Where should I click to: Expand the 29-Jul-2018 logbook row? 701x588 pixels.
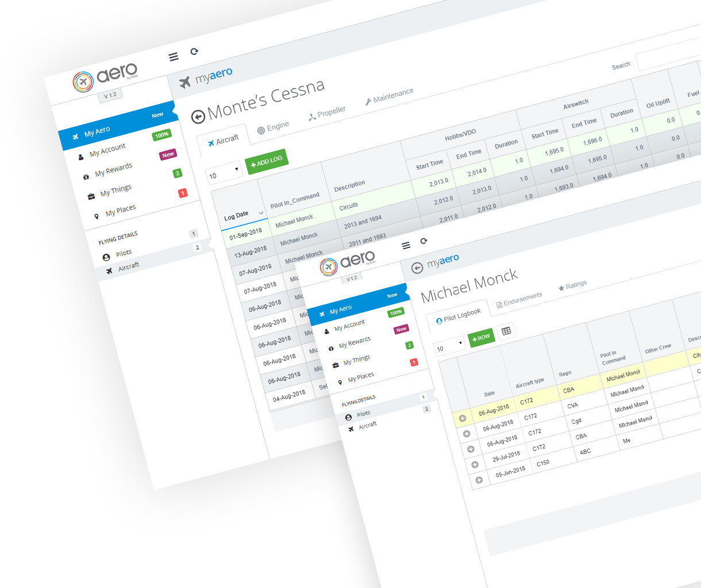475,465
